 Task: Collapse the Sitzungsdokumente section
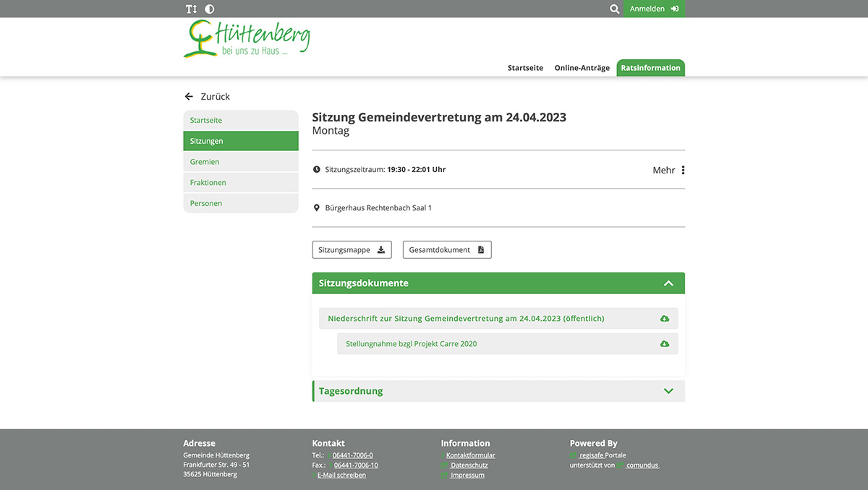coord(668,283)
